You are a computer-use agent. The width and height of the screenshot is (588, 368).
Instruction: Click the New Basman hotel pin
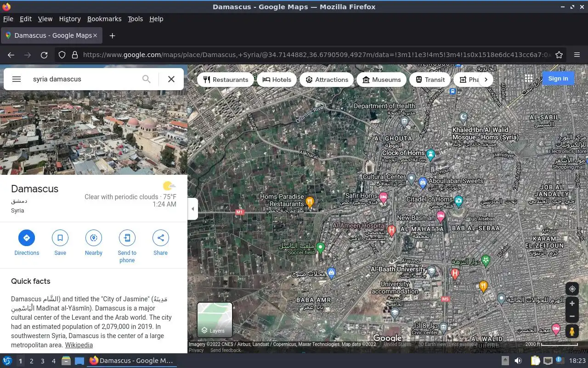point(441,216)
